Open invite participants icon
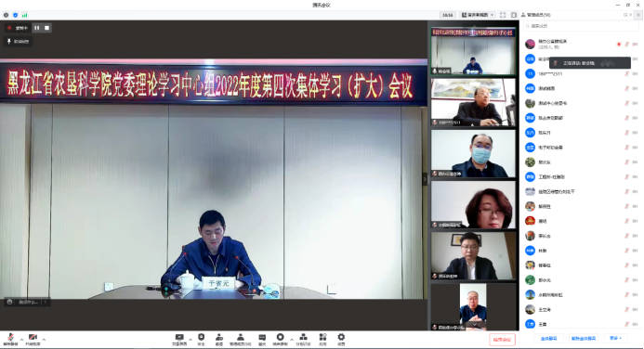Viewport: 644px width, 349px height. [x=219, y=340]
